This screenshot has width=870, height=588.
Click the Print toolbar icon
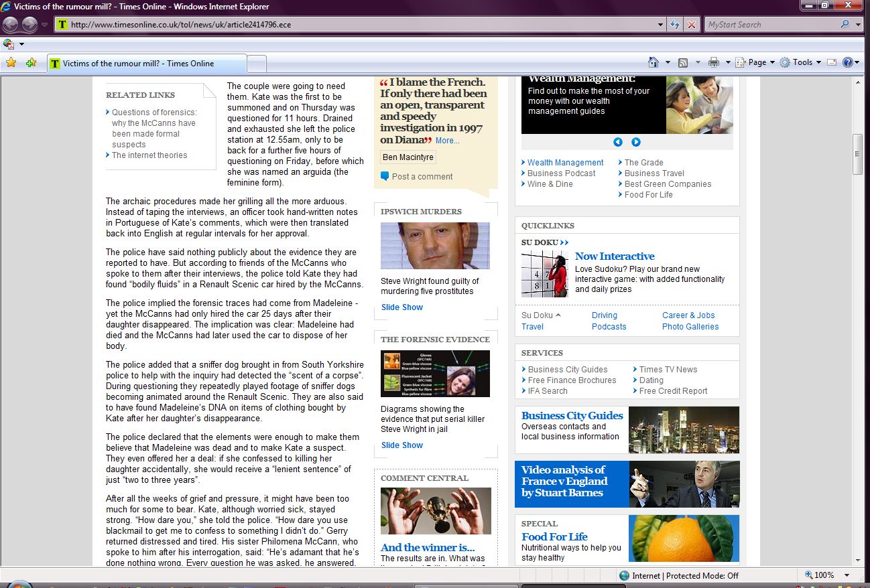point(714,62)
